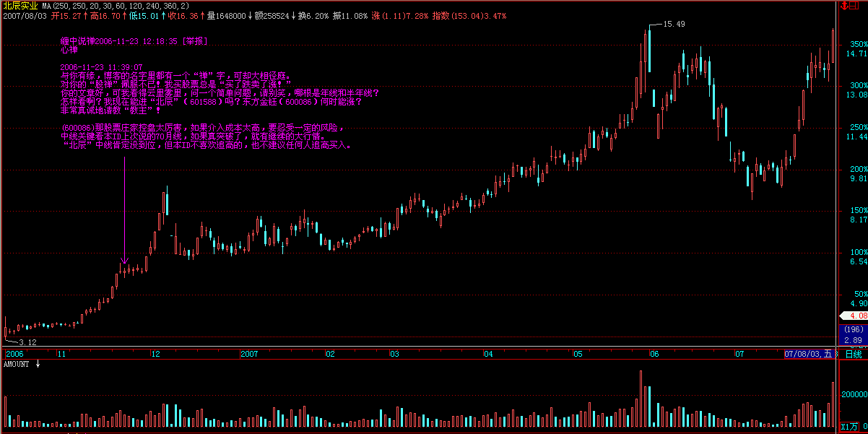Click the 2007 year marker on timeline

(x=249, y=354)
